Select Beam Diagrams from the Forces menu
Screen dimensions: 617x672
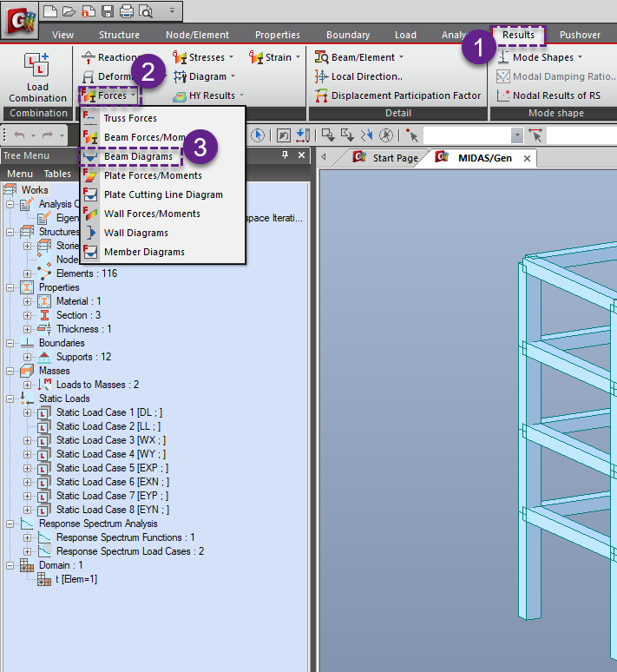pos(163,156)
